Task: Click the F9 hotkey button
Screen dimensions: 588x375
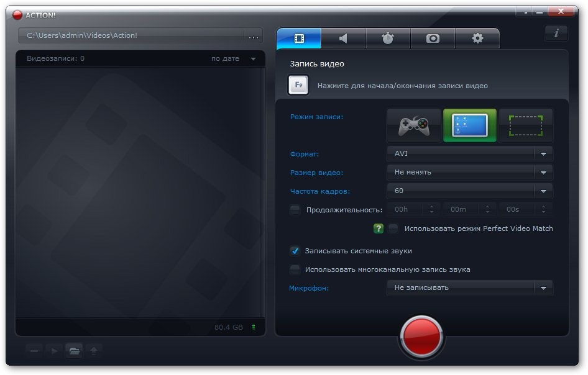Action: [x=298, y=85]
